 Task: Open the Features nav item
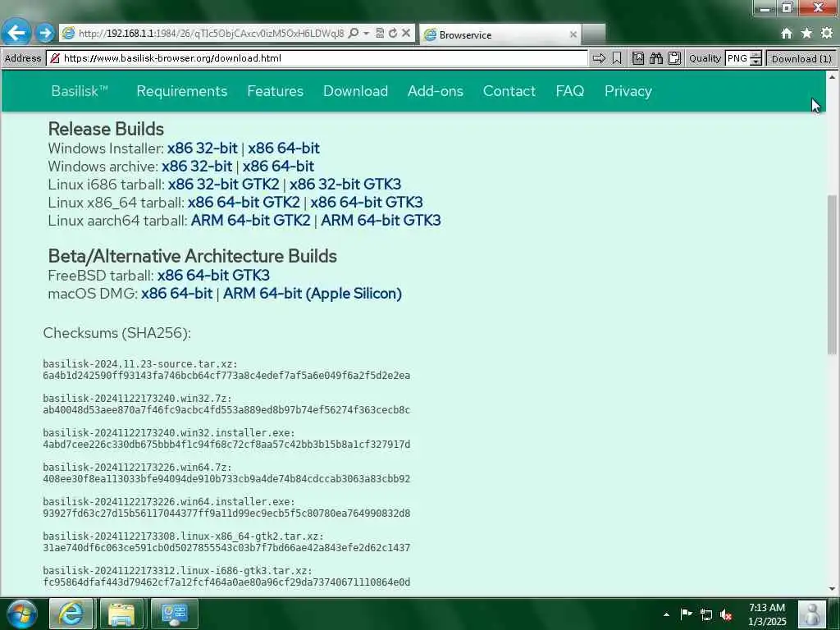click(276, 91)
